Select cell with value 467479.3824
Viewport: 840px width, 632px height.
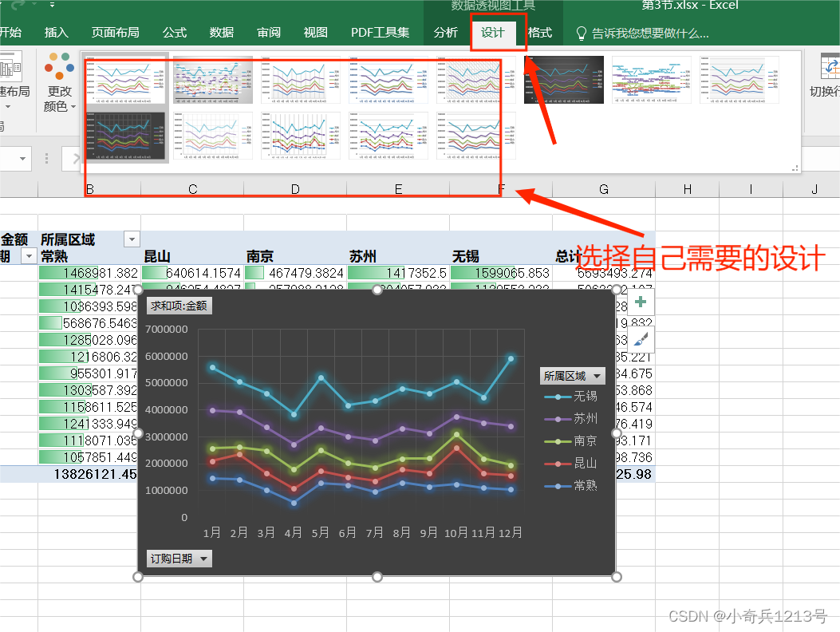(x=294, y=273)
